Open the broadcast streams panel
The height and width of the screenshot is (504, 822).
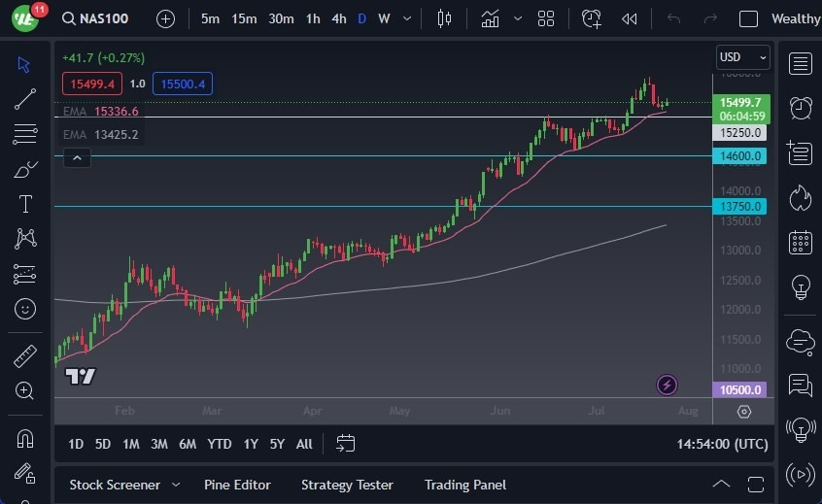coord(801,475)
